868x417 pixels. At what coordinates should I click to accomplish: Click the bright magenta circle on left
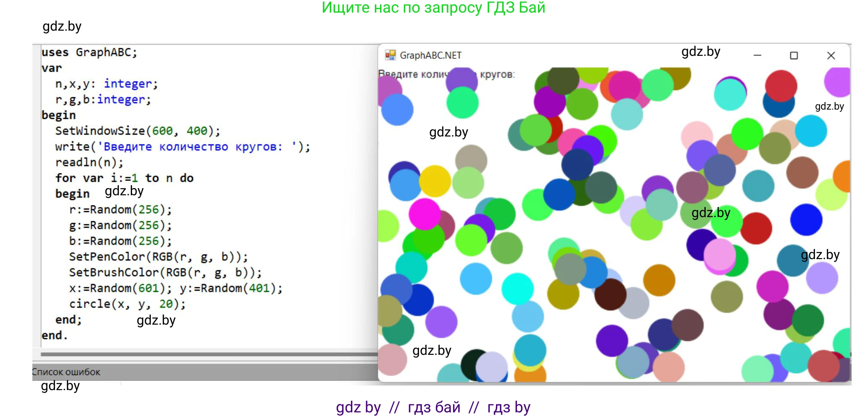pos(425,214)
